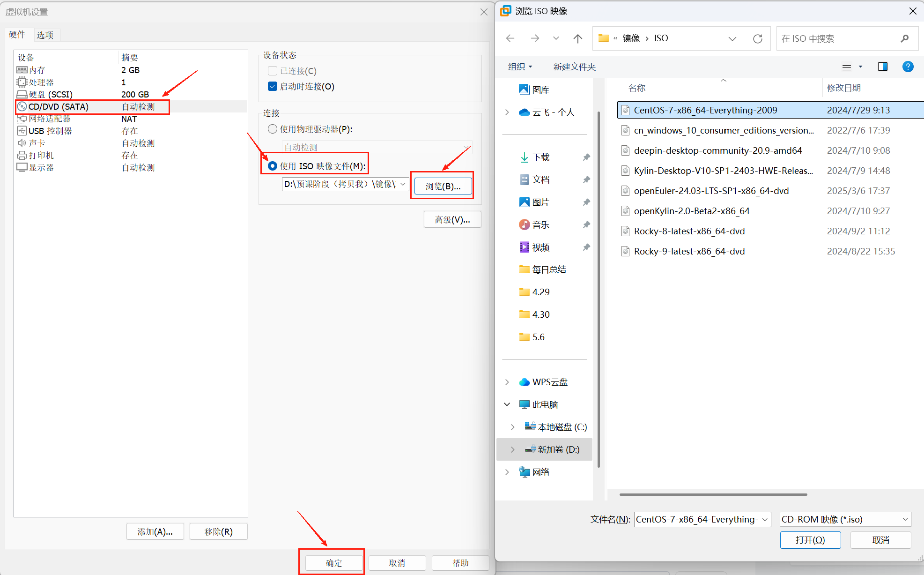924x575 pixels.
Task: Unpin the Downloads (下载) quick access pin
Action: click(586, 157)
